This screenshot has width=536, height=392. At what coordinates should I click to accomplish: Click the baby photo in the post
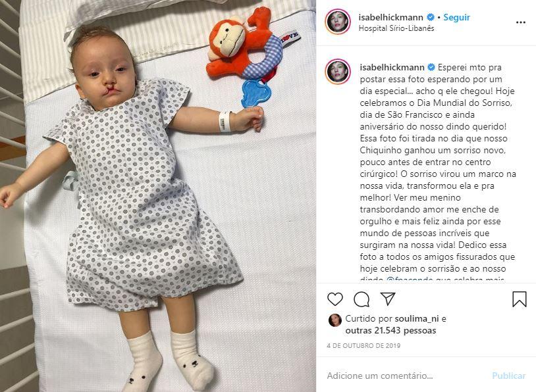click(x=158, y=196)
